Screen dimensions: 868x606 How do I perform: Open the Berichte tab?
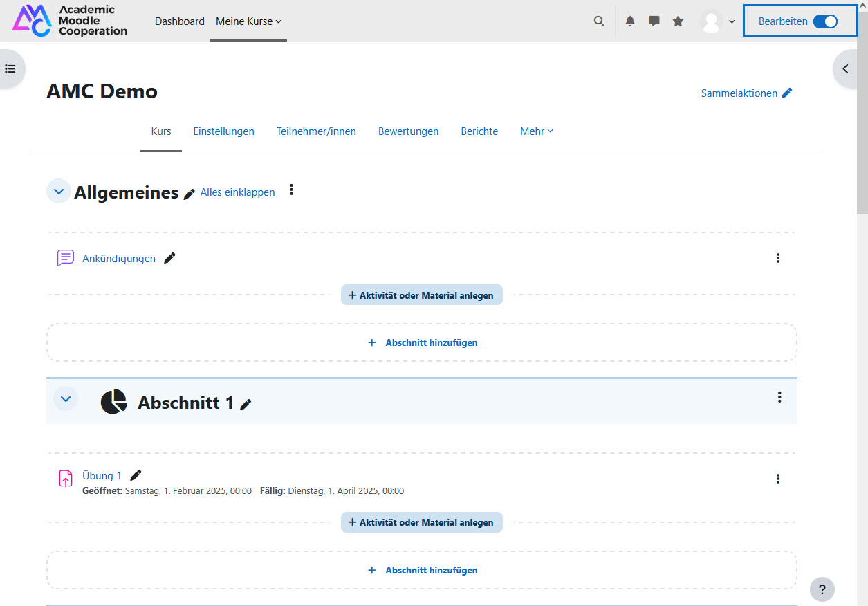click(479, 131)
